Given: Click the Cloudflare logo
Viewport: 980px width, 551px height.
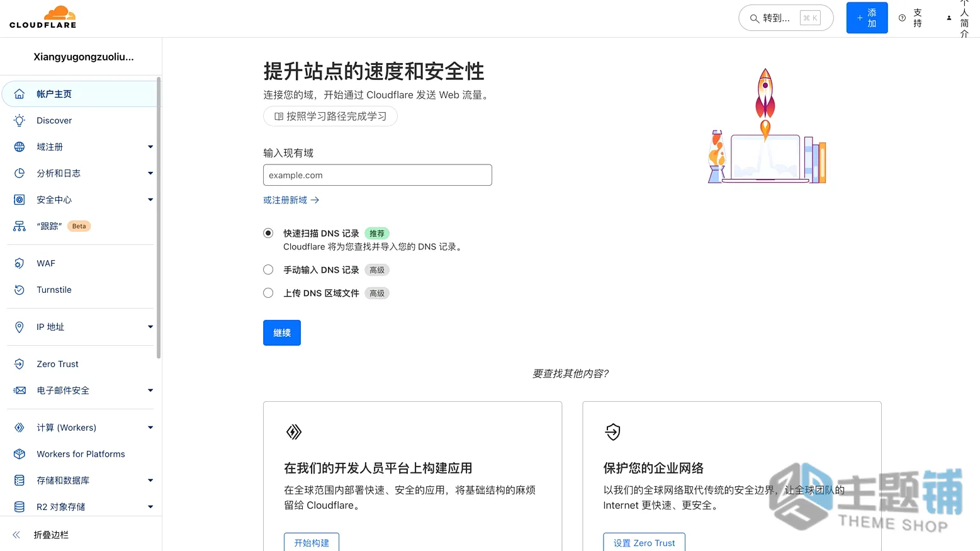Looking at the screenshot, I should pos(43,18).
